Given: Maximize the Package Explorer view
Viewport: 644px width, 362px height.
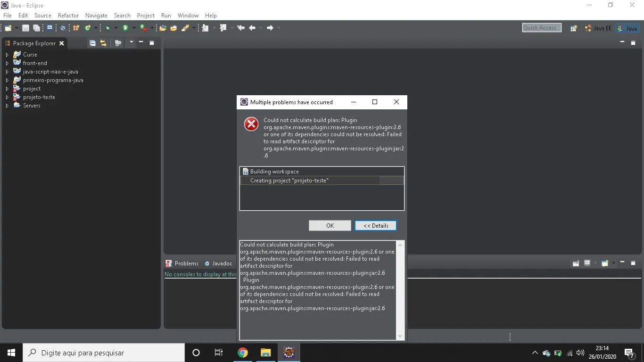Looking at the screenshot, I should pos(152,43).
